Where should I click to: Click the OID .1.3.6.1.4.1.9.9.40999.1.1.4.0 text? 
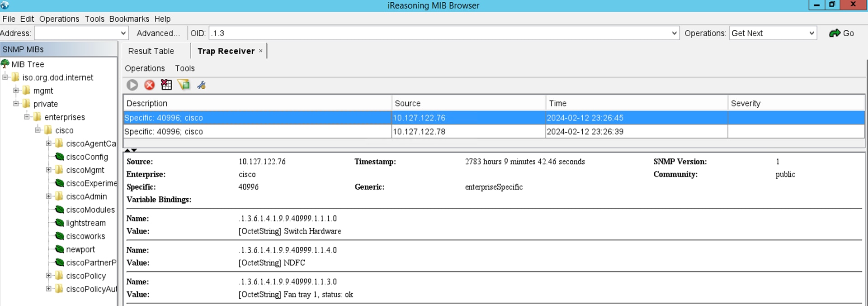tap(288, 250)
